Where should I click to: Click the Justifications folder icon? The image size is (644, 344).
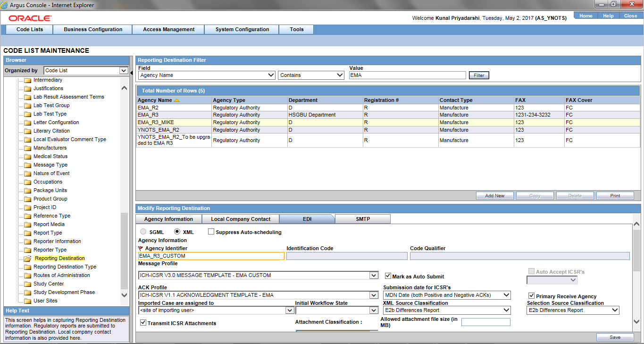27,89
